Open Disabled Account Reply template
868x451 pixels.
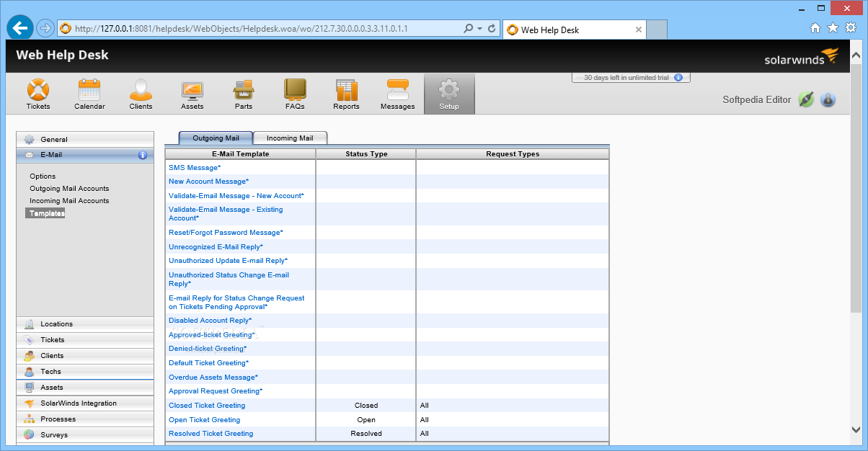[210, 320]
